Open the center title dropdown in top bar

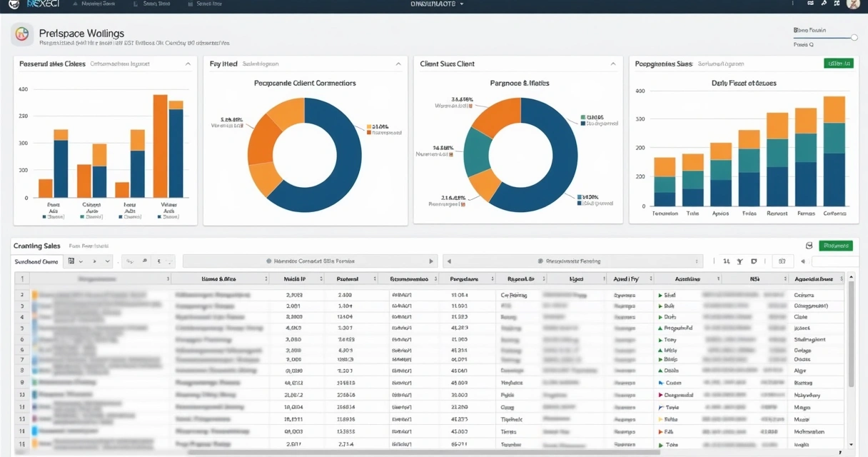pos(437,4)
